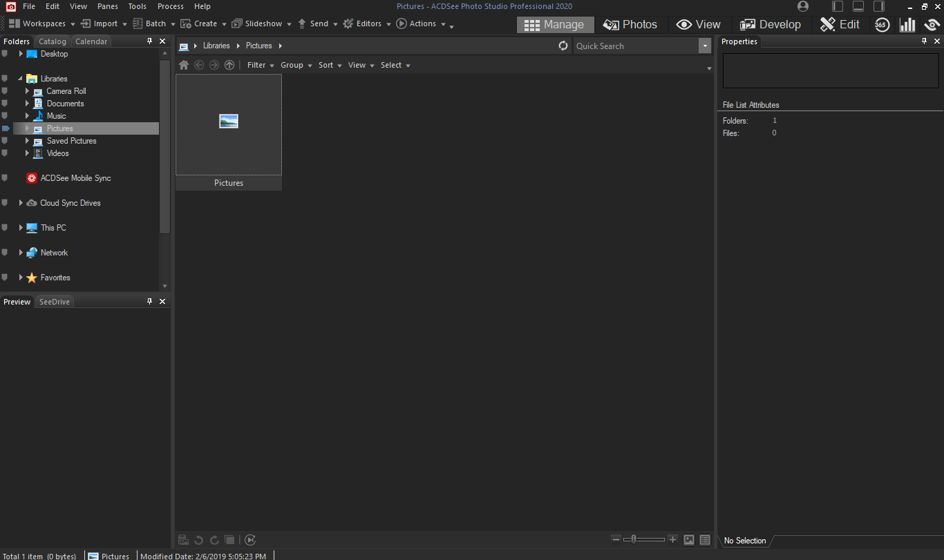Open the Quick Search options dropdown
This screenshot has height=560, width=944.
tap(705, 46)
